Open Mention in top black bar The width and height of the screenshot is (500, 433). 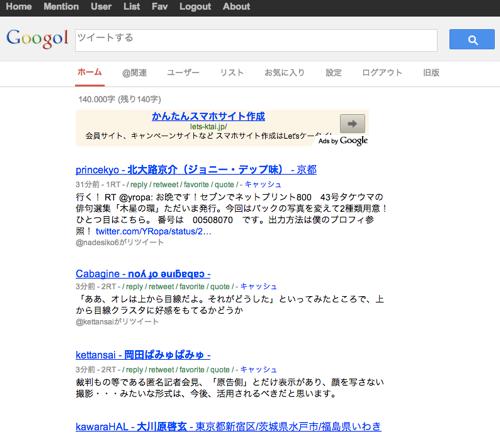(x=61, y=7)
